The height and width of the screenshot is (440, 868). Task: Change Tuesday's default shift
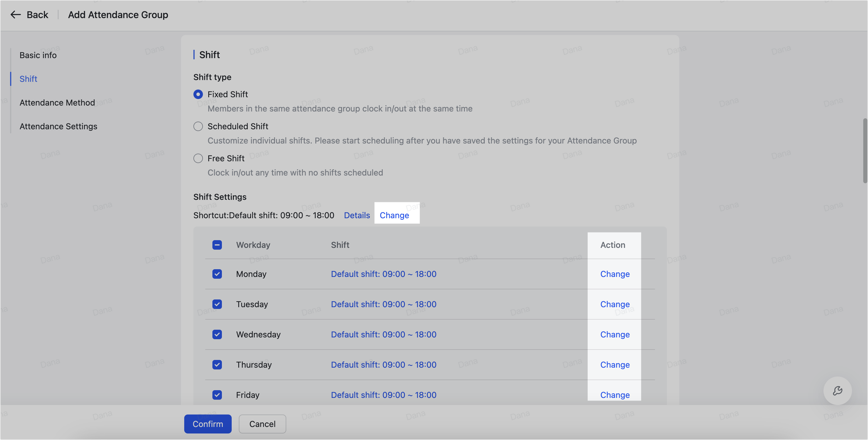coord(614,304)
